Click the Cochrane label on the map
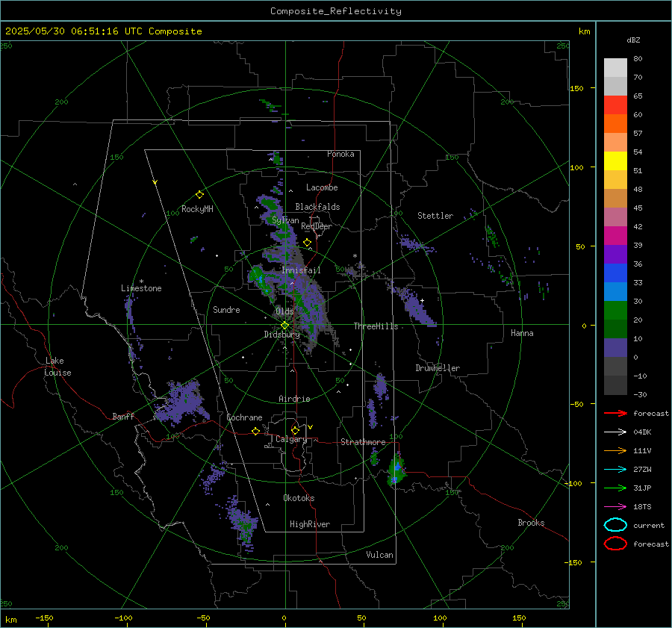The height and width of the screenshot is (628, 672). tap(244, 417)
